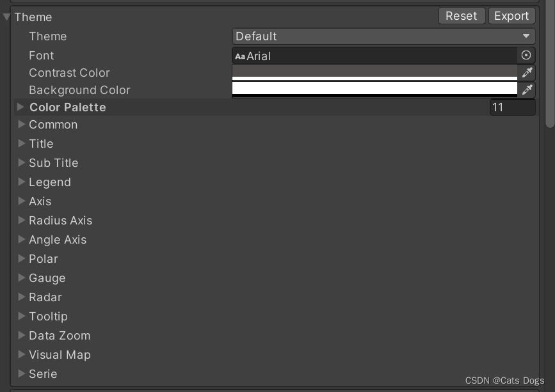Open the Theme dropdown showing Default
Image resolution: width=555 pixels, height=392 pixels.
pos(384,36)
